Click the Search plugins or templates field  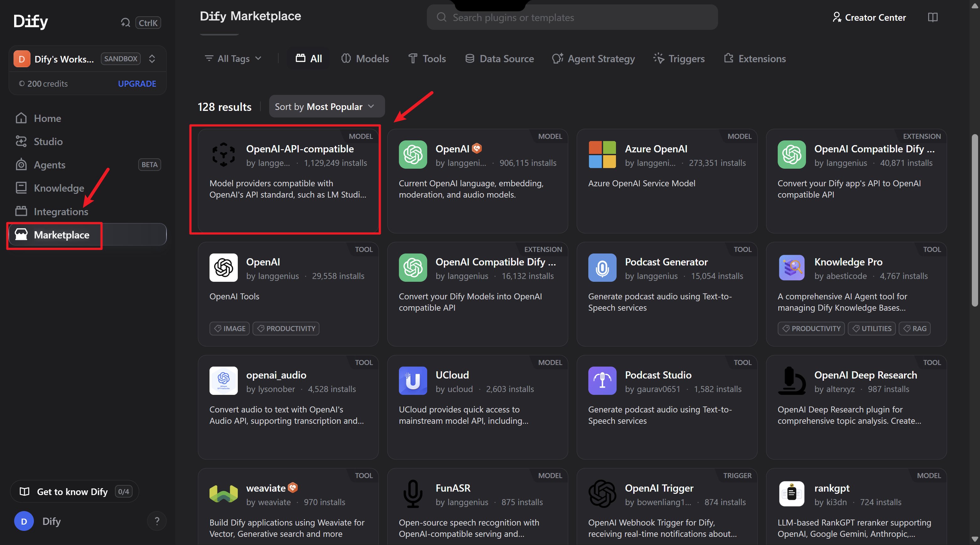(572, 18)
